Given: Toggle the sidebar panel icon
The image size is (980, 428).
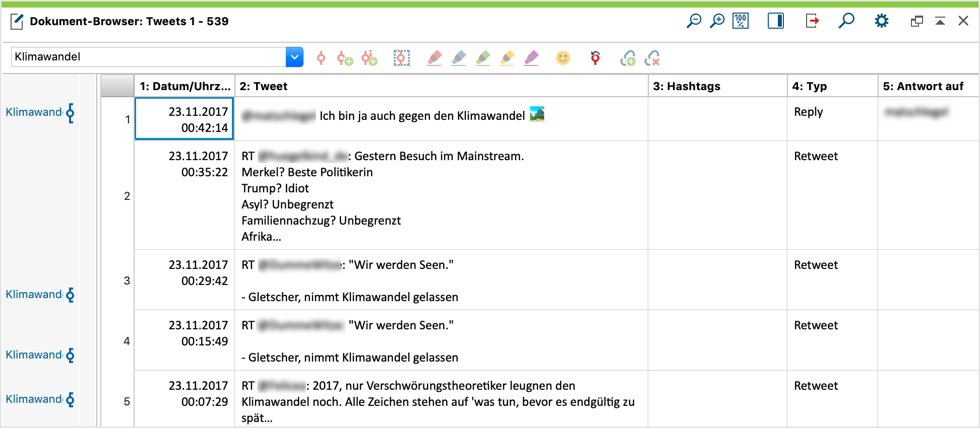Looking at the screenshot, I should point(776,21).
